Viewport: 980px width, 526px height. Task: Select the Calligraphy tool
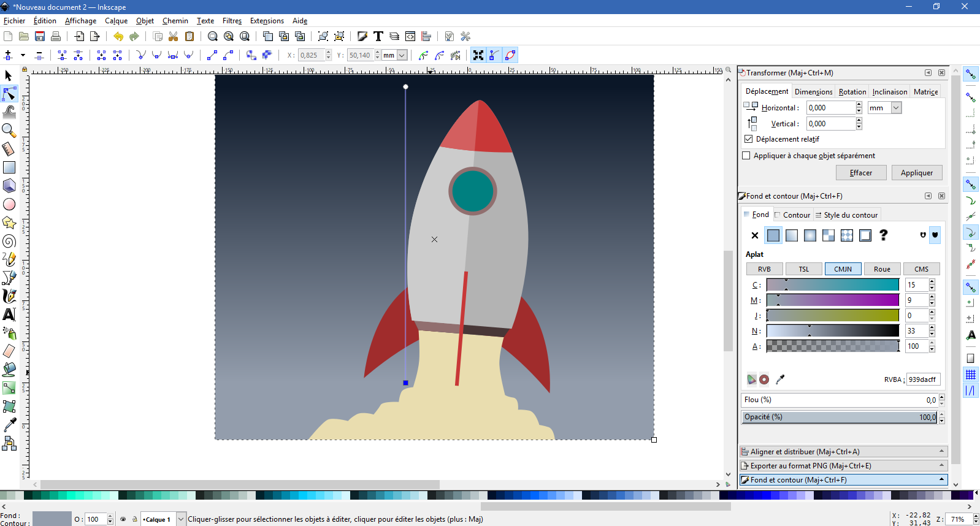(x=9, y=296)
